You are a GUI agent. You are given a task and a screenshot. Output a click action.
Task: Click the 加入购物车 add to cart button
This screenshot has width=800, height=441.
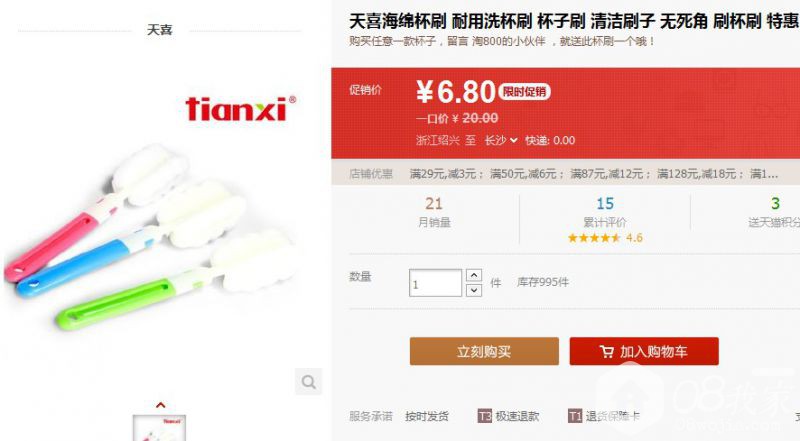(x=644, y=351)
